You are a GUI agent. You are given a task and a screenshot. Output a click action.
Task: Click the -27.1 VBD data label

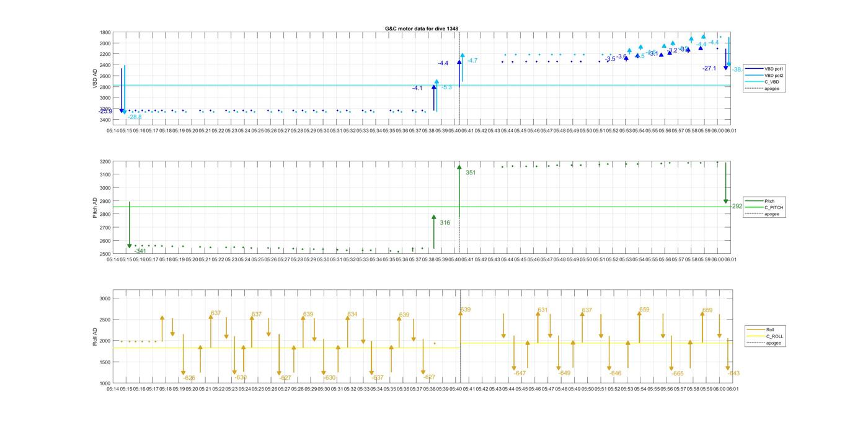[709, 68]
